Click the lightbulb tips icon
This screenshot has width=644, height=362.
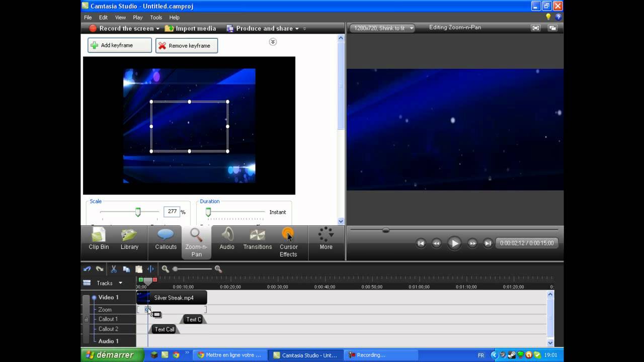coord(548,17)
